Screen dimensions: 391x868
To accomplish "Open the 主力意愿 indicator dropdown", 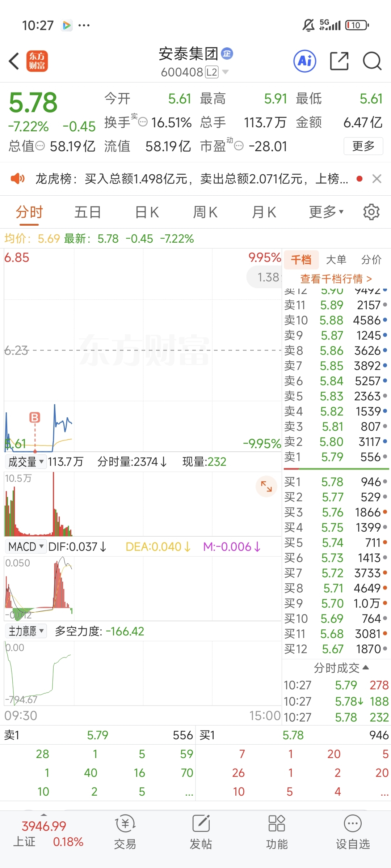I will click(26, 631).
